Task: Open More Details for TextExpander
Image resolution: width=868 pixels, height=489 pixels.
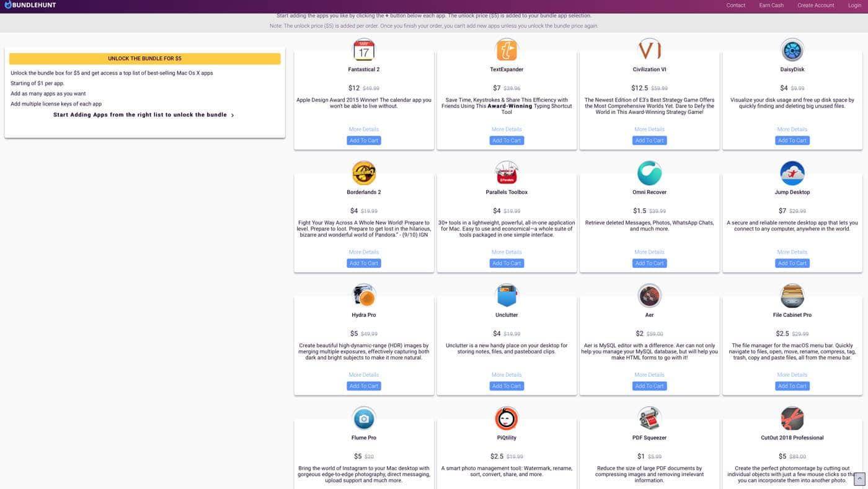Action: 507,130
